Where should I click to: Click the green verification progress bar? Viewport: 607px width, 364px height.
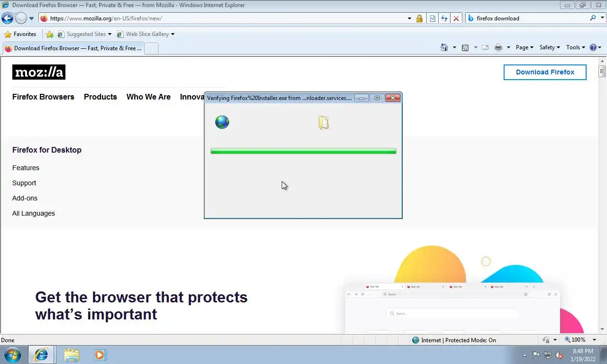click(x=303, y=151)
